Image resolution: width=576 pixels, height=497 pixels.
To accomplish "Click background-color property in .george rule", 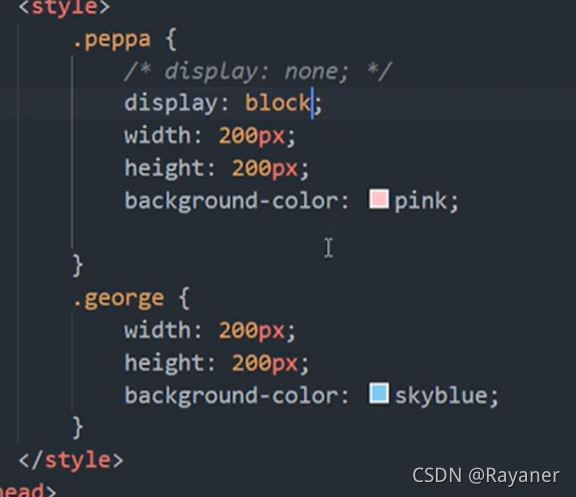I will 231,396.
